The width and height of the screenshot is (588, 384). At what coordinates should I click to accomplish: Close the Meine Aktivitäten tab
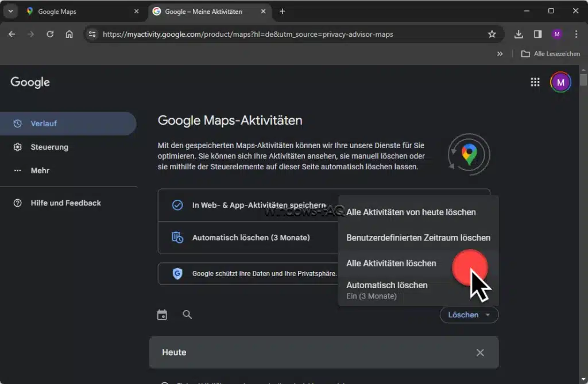pyautogui.click(x=263, y=11)
